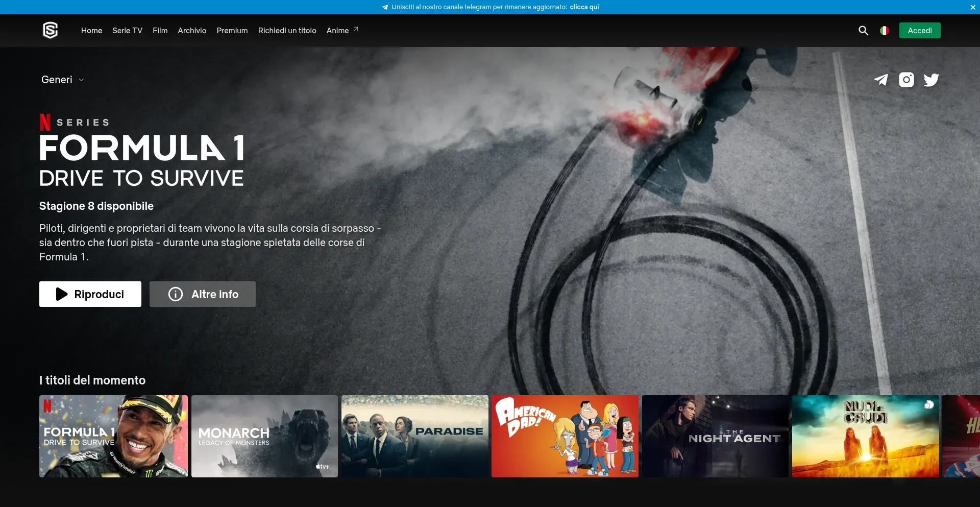The image size is (980, 507).
Task: Open the Instagram profile icon
Action: tap(906, 80)
